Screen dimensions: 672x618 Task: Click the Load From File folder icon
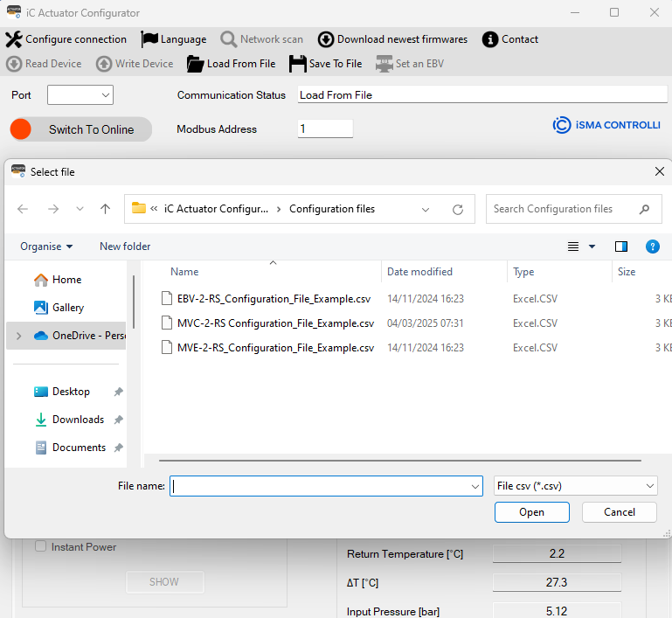click(x=194, y=64)
